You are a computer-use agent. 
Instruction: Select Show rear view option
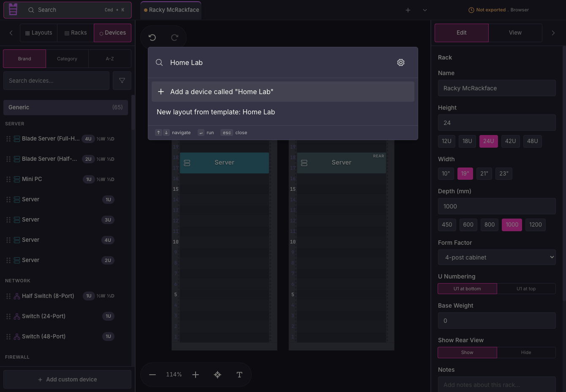[x=467, y=352]
